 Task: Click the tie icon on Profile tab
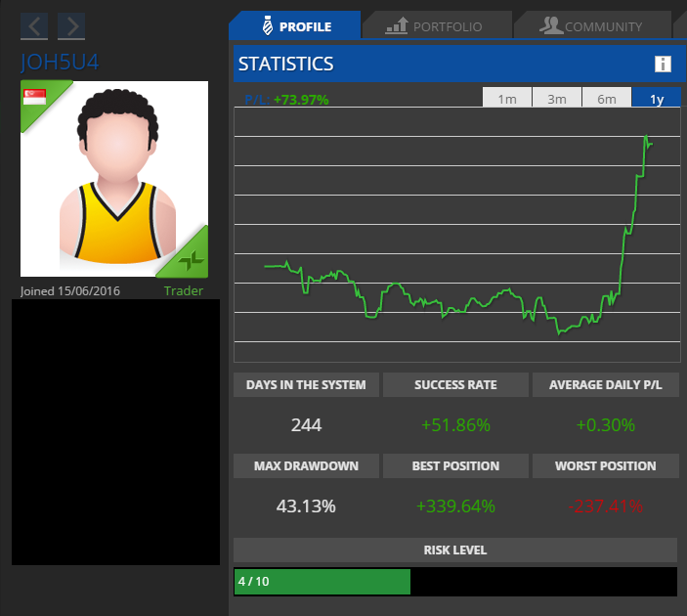(x=266, y=25)
